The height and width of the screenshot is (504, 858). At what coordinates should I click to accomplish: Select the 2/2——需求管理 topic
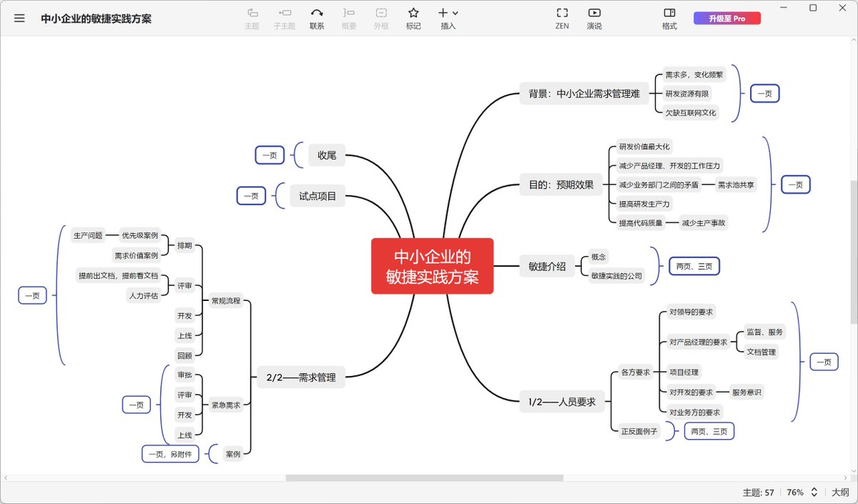coord(301,377)
